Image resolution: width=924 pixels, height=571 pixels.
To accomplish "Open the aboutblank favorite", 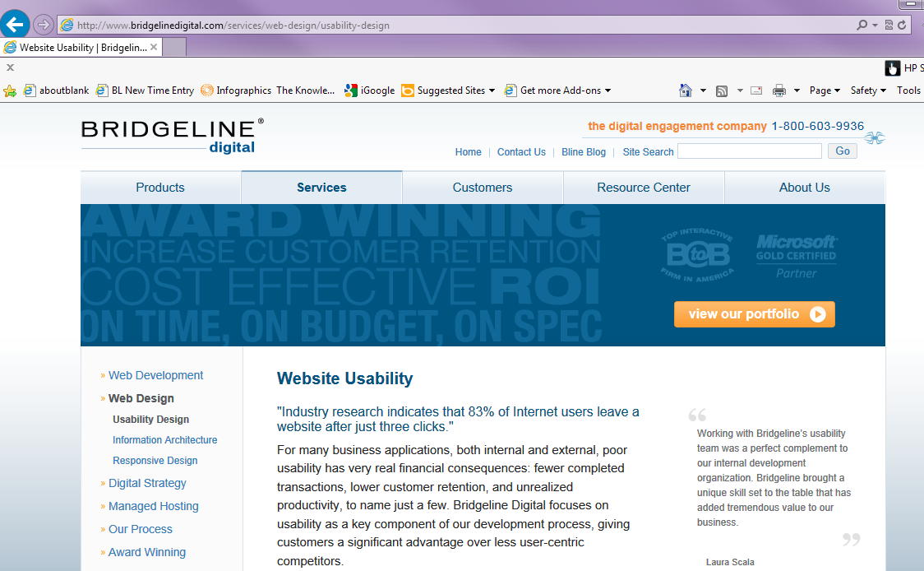I will pos(56,91).
